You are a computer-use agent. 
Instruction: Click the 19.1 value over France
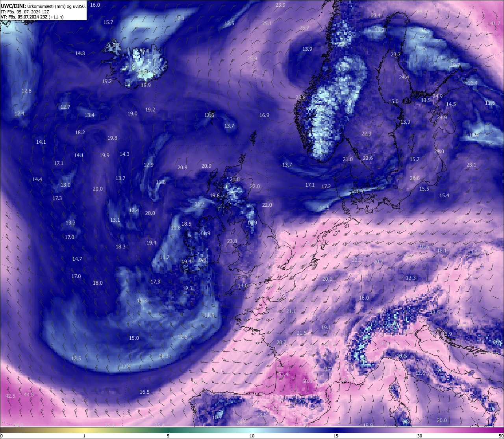[326, 327]
